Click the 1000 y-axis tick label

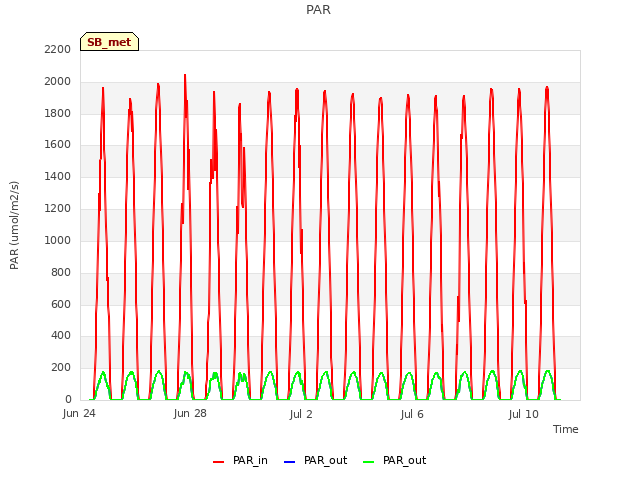58,240
